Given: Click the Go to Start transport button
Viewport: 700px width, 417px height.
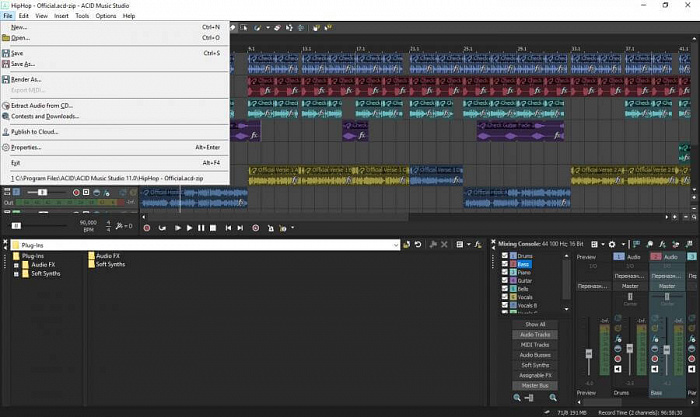Looking at the screenshot, I should click(228, 228).
